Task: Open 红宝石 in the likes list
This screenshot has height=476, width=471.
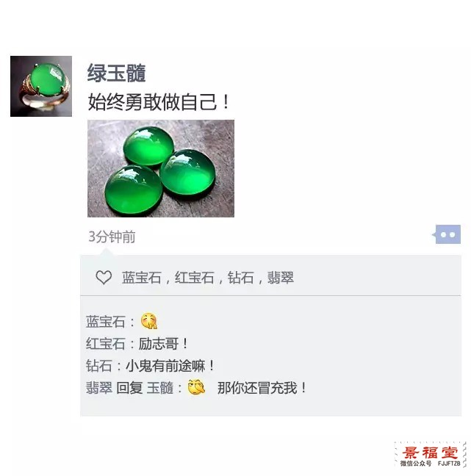Action: [195, 278]
